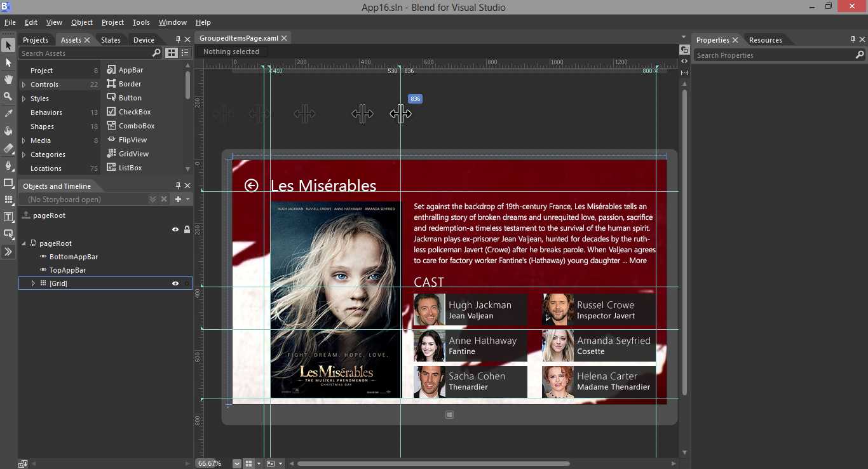This screenshot has width=868, height=469.
Task: Open the Object menu
Action: tap(82, 22)
